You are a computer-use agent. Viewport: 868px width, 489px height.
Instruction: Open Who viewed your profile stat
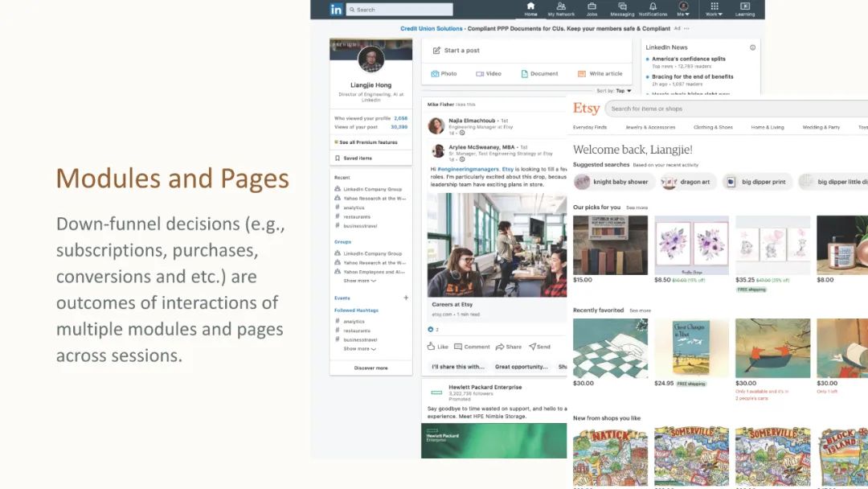[371, 118]
